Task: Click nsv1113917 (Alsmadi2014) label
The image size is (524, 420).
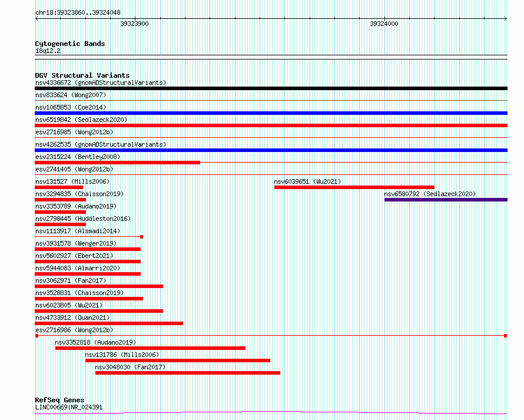Action: coord(78,231)
